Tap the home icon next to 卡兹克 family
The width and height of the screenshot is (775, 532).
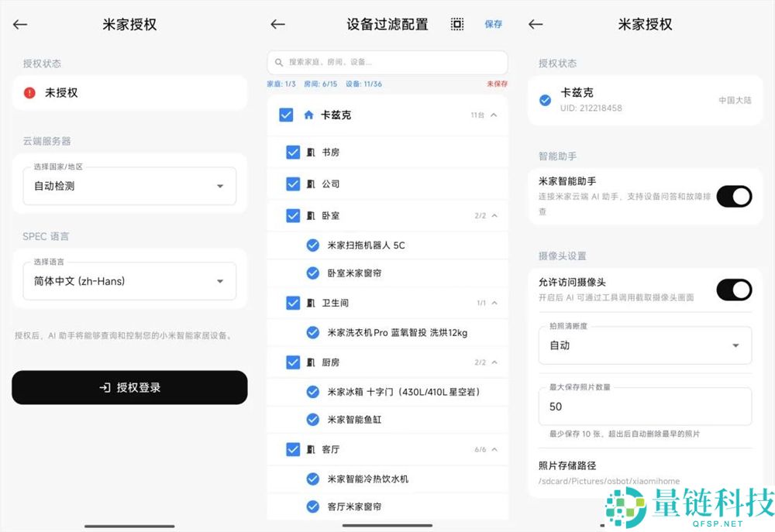point(309,115)
